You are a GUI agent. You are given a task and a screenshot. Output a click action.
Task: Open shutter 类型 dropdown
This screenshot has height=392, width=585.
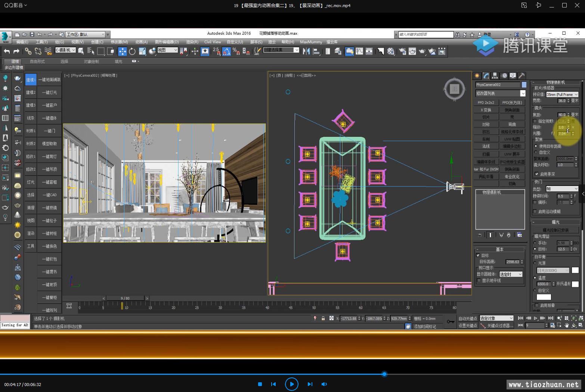coord(562,189)
